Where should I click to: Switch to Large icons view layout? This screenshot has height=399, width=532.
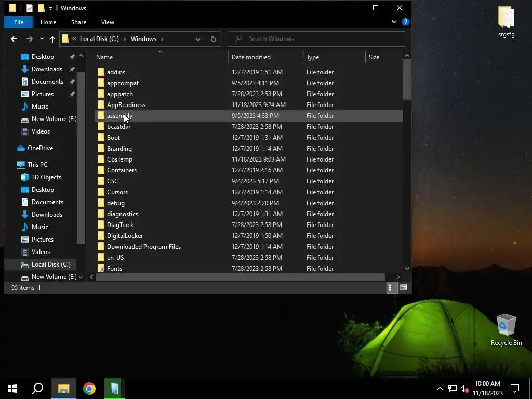[x=403, y=288]
